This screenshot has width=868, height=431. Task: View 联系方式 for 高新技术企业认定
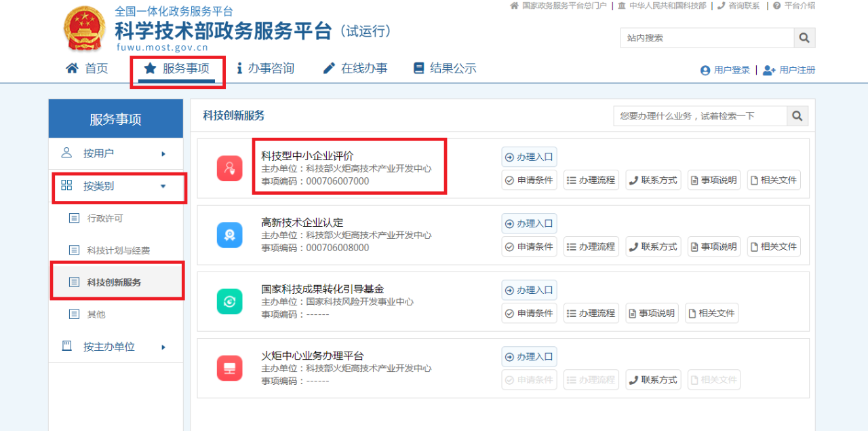(653, 246)
